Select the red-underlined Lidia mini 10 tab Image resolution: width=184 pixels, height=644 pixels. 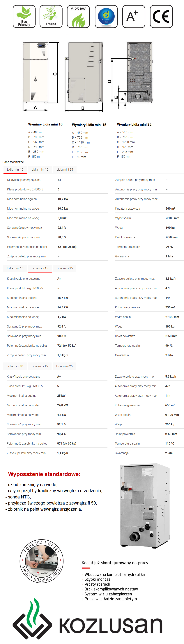pos(15,169)
